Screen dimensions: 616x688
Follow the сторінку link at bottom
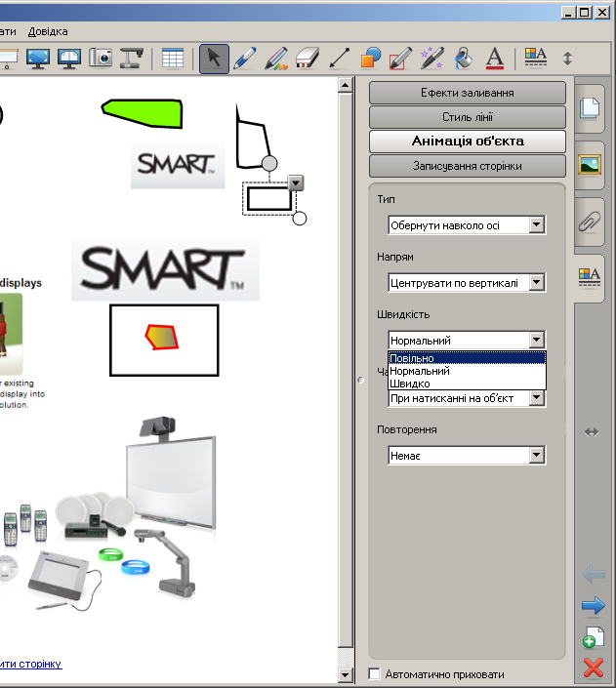coord(30,664)
